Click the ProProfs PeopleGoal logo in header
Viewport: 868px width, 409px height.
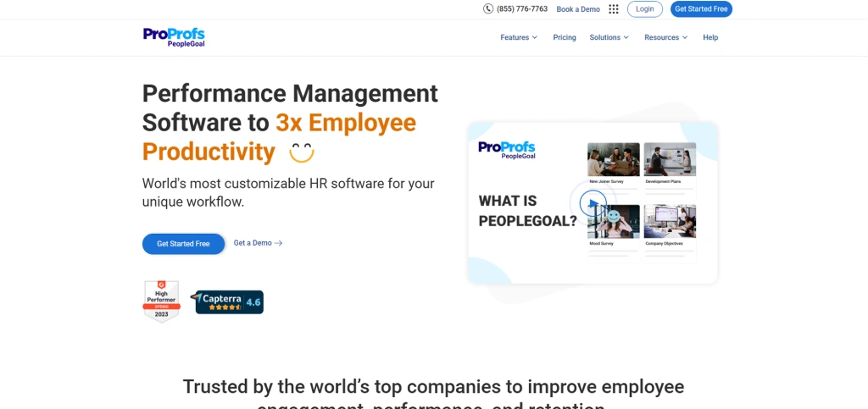(x=174, y=37)
